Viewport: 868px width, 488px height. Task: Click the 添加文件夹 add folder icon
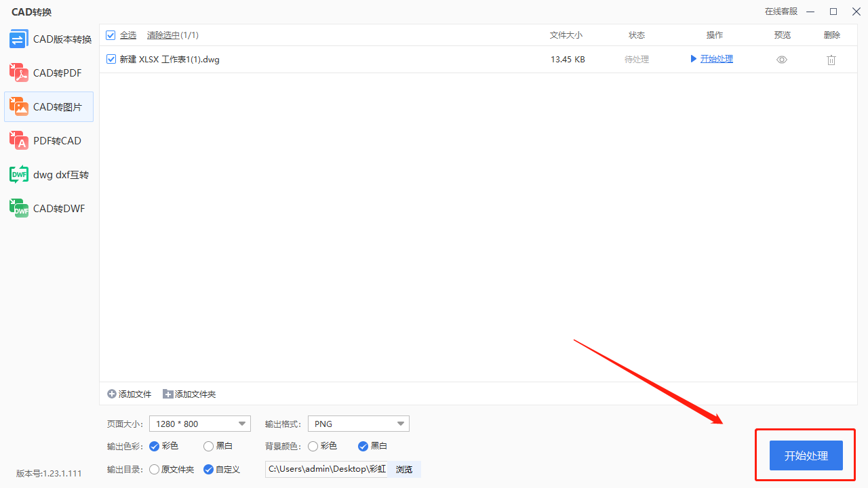click(167, 394)
